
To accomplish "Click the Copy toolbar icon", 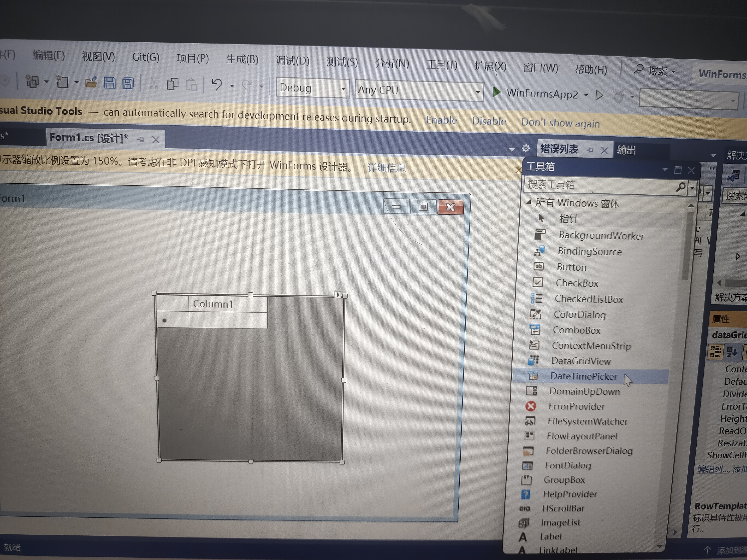I will click(x=173, y=84).
